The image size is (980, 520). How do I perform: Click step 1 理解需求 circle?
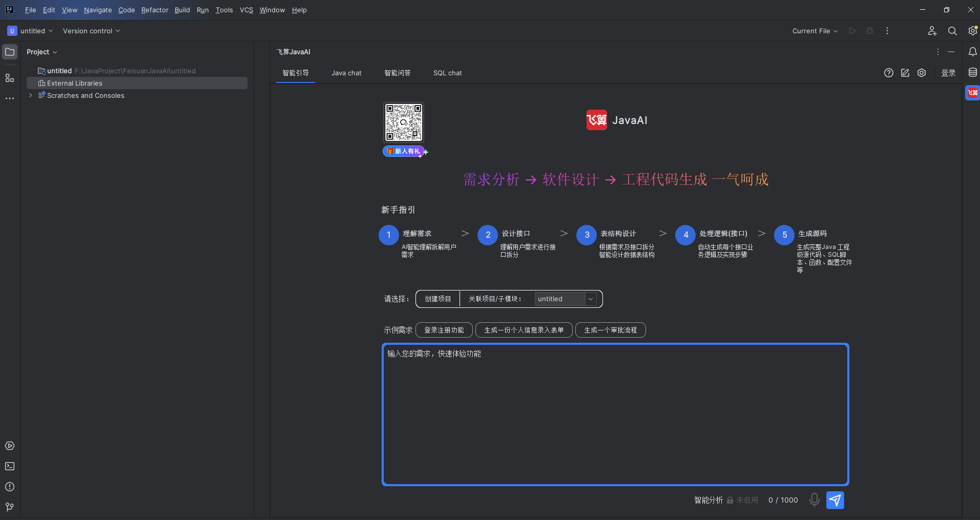pyautogui.click(x=389, y=235)
